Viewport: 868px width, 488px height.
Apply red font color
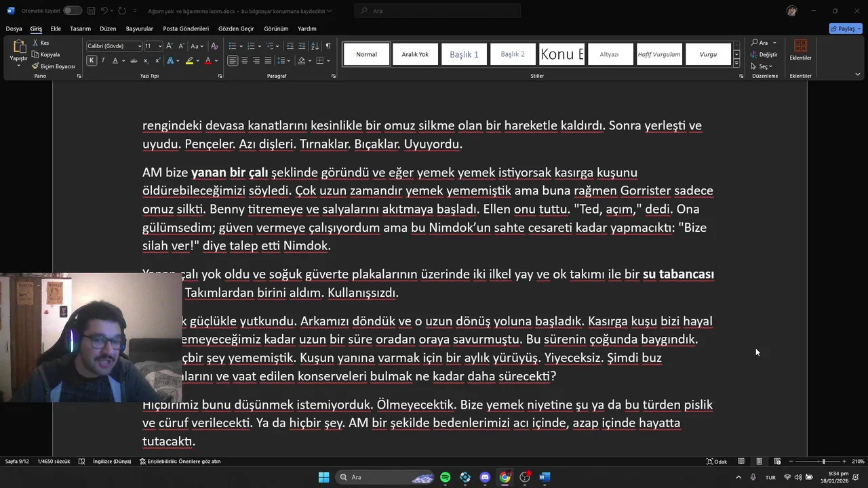click(x=208, y=60)
